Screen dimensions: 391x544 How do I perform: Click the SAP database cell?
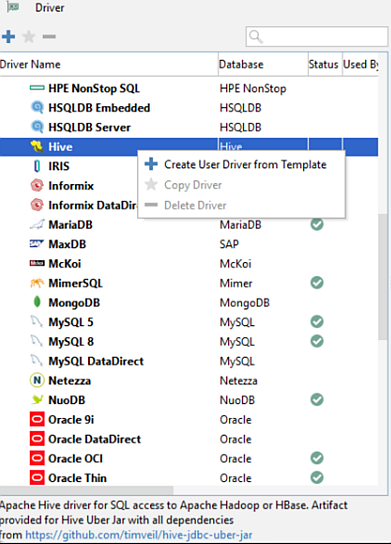click(x=229, y=244)
